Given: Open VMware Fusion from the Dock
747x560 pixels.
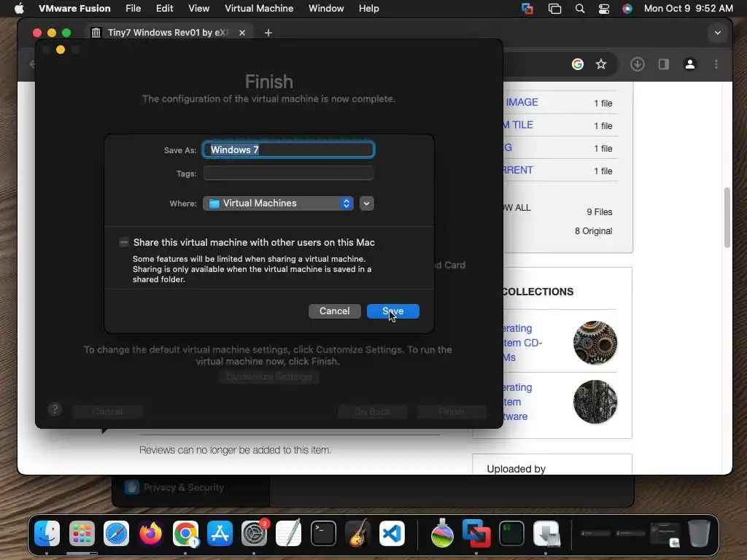Looking at the screenshot, I should click(x=476, y=533).
